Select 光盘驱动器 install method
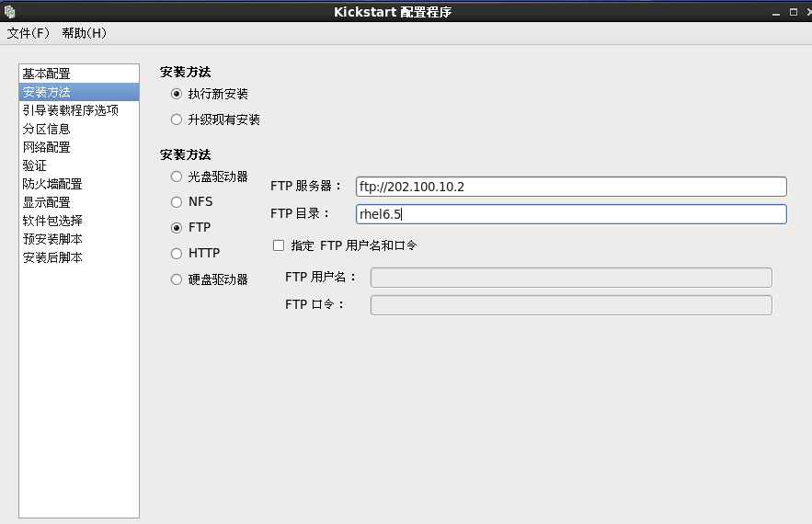 177,177
